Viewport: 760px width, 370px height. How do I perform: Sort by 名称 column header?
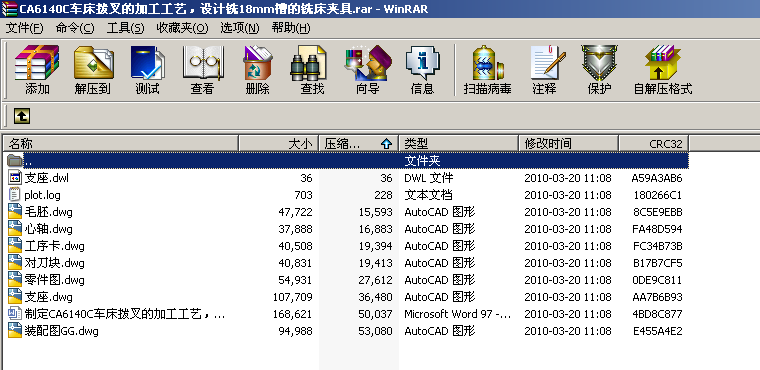(x=121, y=144)
